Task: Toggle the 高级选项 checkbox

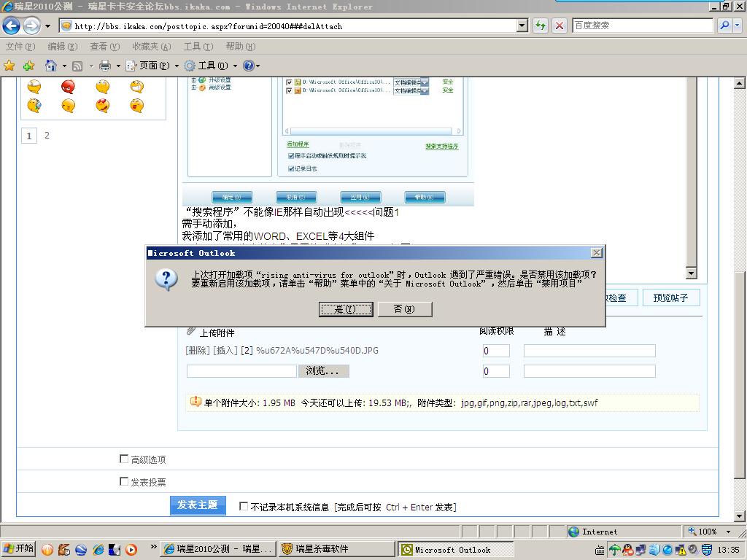Action: 124,459
